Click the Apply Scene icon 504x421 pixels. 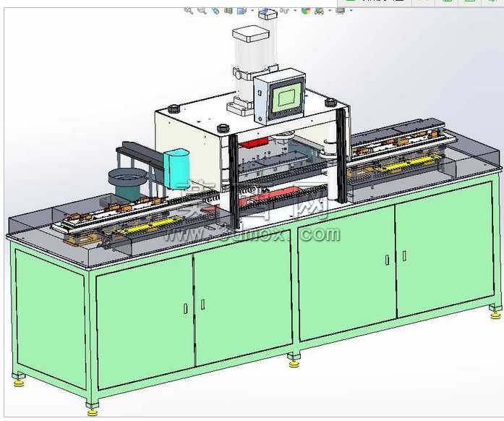pos(319,11)
